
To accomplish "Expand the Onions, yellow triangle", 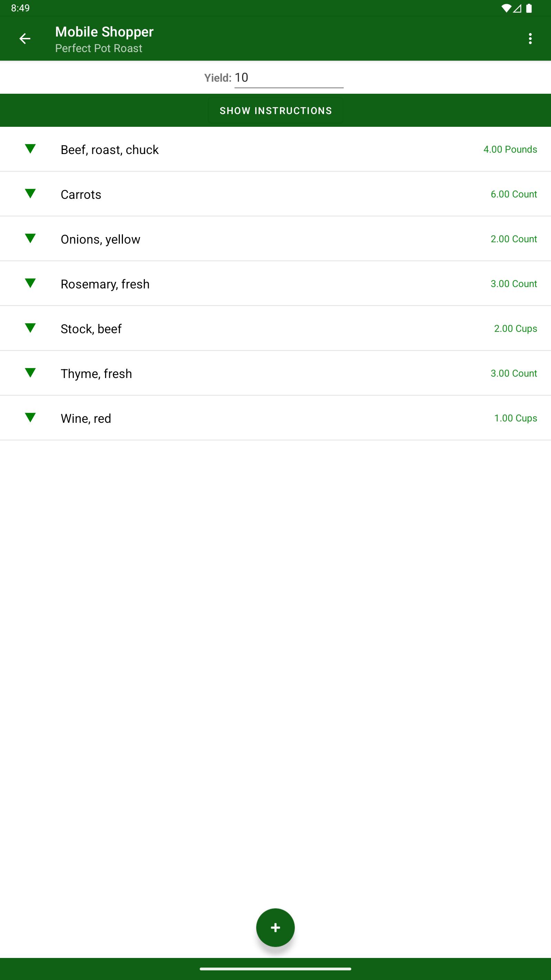I will 30,238.
